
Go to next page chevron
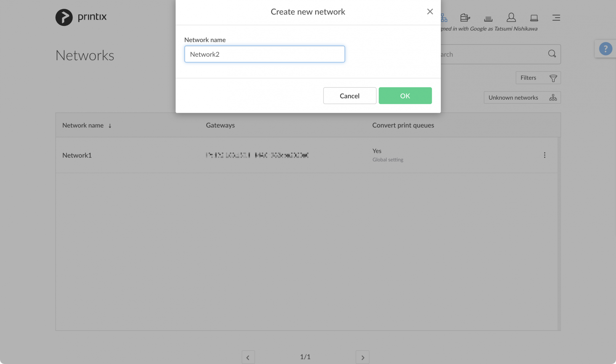click(362, 357)
